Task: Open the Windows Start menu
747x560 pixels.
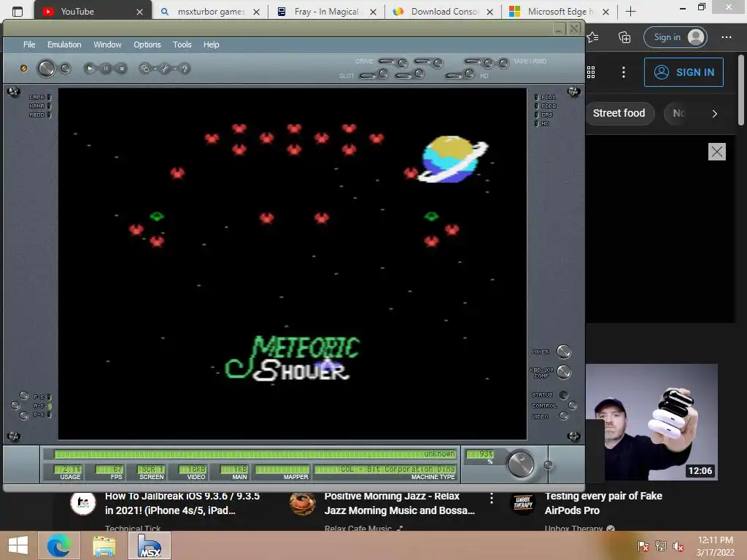Action: [18, 545]
